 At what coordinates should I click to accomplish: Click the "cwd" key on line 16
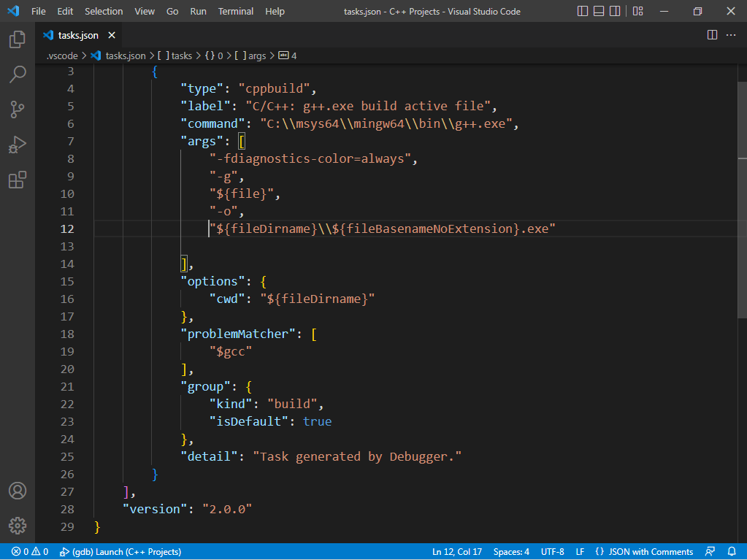[x=227, y=299]
